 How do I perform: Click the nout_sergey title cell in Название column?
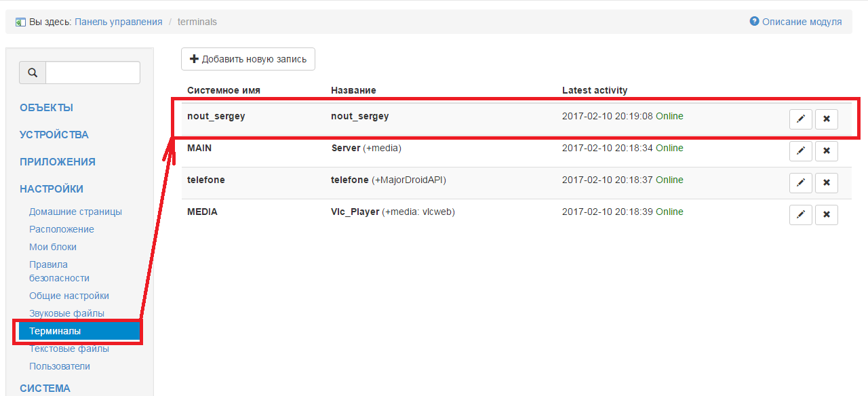[x=360, y=116]
